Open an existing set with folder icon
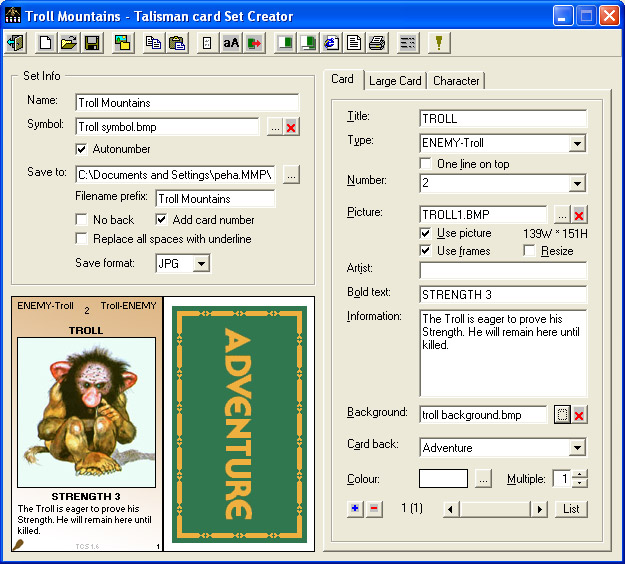 point(69,42)
